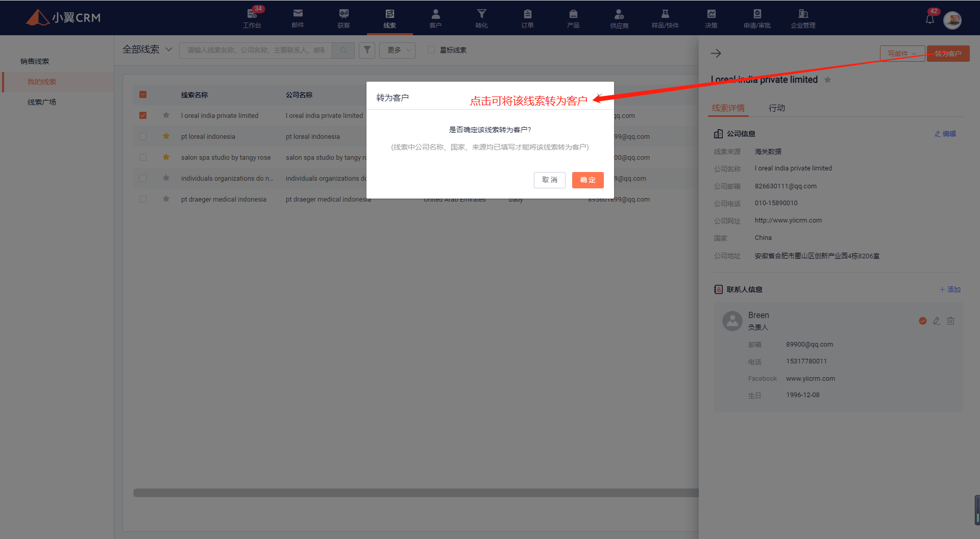Click Breen's primary contact check mark
This screenshot has height=539, width=980.
(x=923, y=321)
